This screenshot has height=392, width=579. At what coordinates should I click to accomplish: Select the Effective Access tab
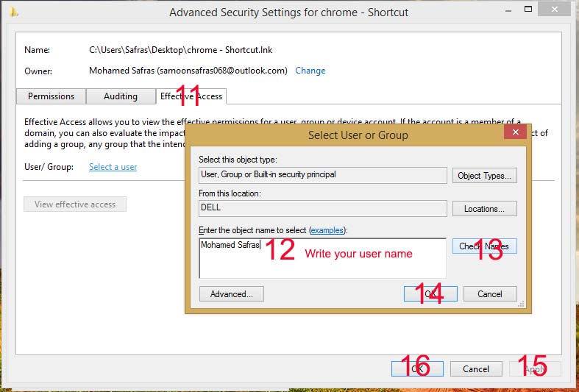[x=191, y=96]
